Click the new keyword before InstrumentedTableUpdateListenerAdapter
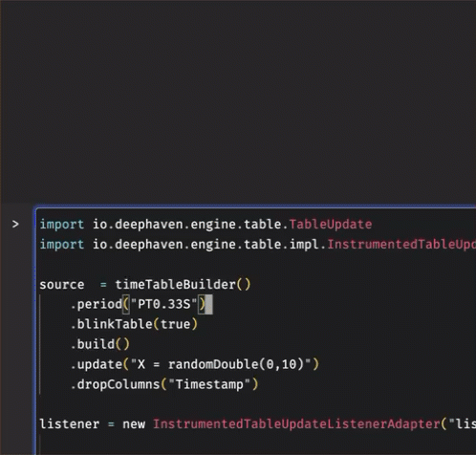 point(134,424)
